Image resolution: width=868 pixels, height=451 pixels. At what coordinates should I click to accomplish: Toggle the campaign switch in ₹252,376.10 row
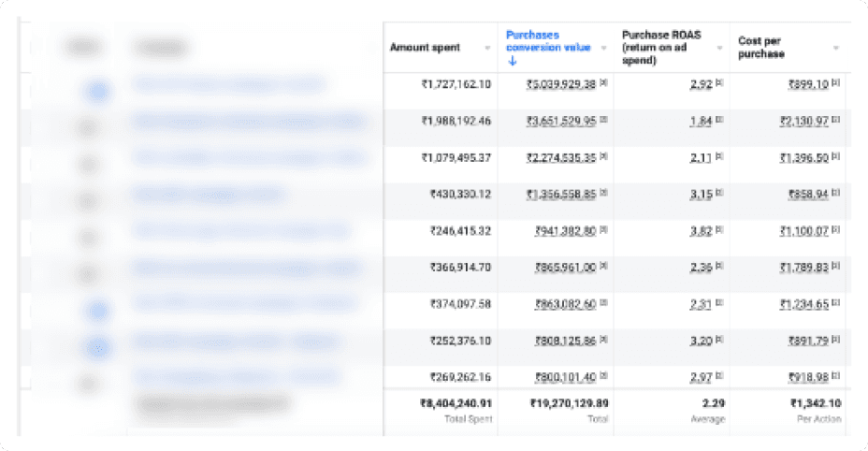[x=98, y=348]
